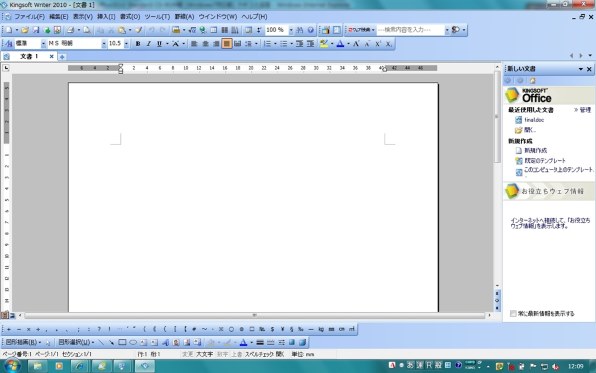
Task: Toggle justify alignment (highlighted button)
Action: coord(227,44)
